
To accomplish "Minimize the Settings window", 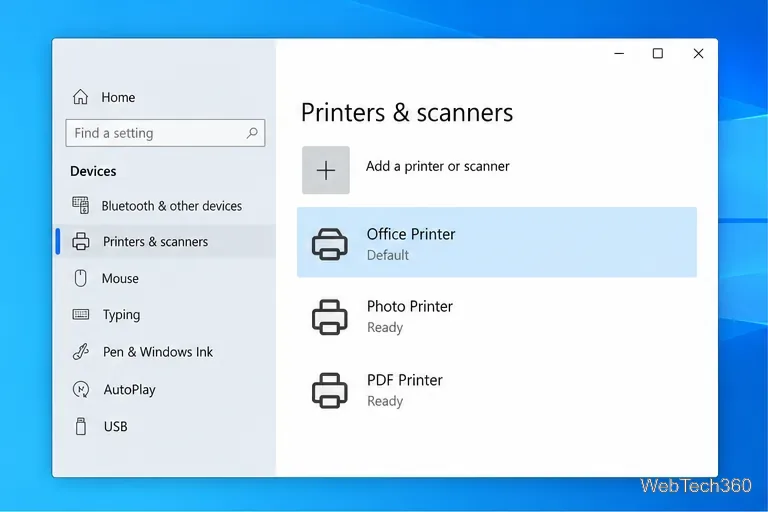I will pos(619,53).
